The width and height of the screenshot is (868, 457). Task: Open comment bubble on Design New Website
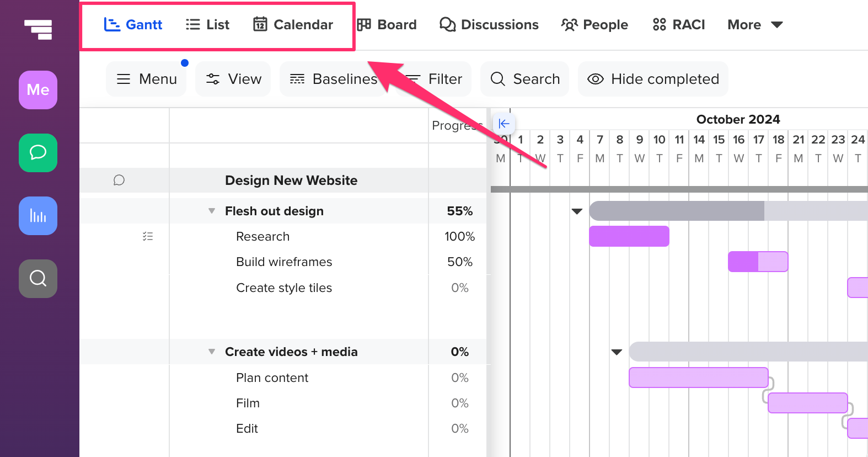click(119, 180)
